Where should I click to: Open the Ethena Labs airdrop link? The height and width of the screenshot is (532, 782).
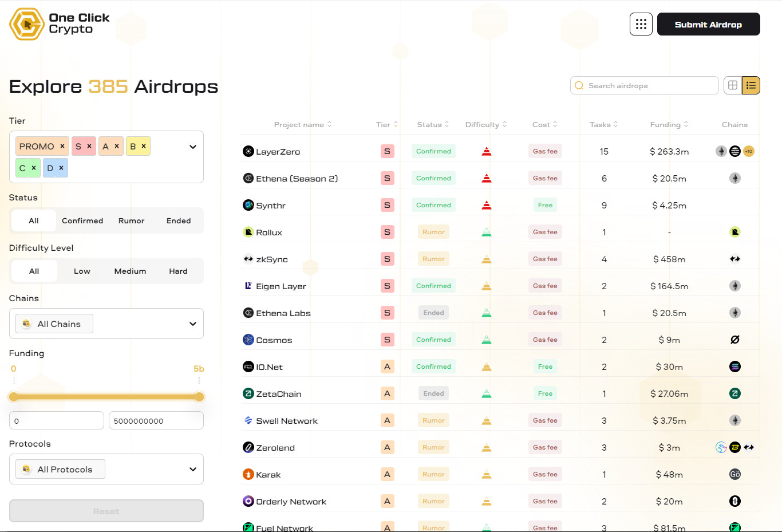pyautogui.click(x=283, y=313)
